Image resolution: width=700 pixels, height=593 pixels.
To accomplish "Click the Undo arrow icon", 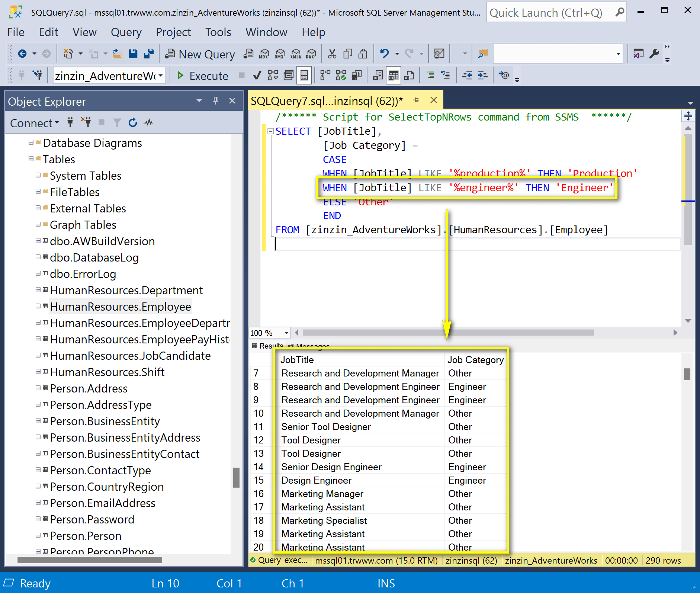I will 384,54.
